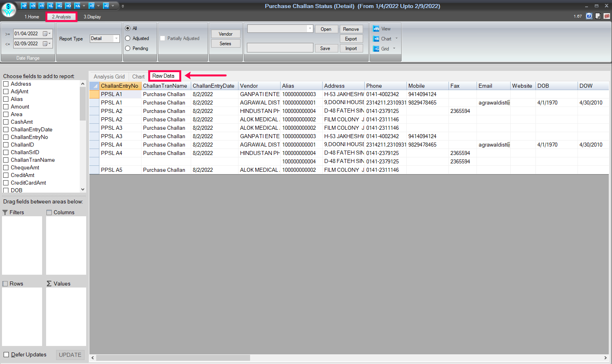
Task: Switch to the Analysis Grid tab
Action: point(109,76)
